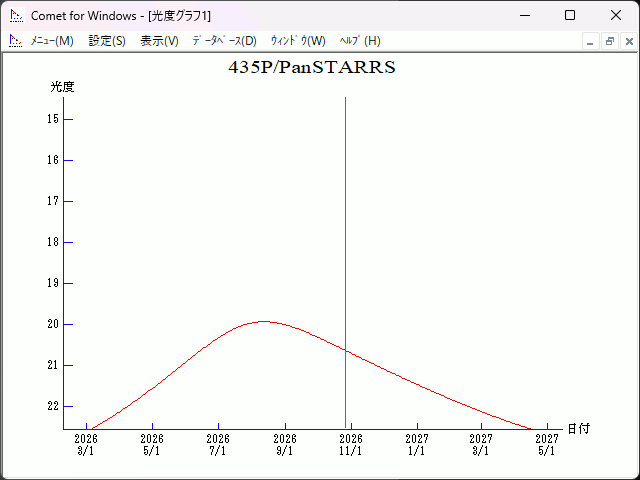640x480 pixels.
Task: Click the Comet for Windows title bar icon
Action: [x=15, y=16]
